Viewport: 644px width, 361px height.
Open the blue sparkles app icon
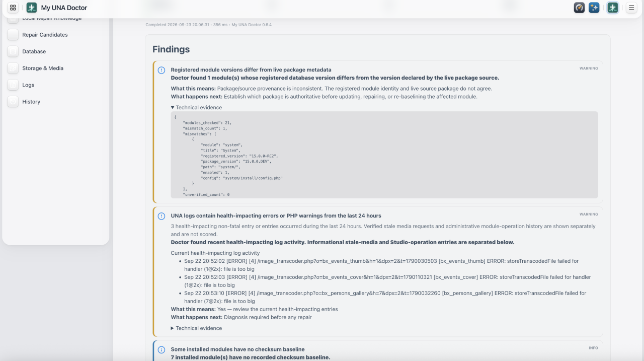[594, 8]
